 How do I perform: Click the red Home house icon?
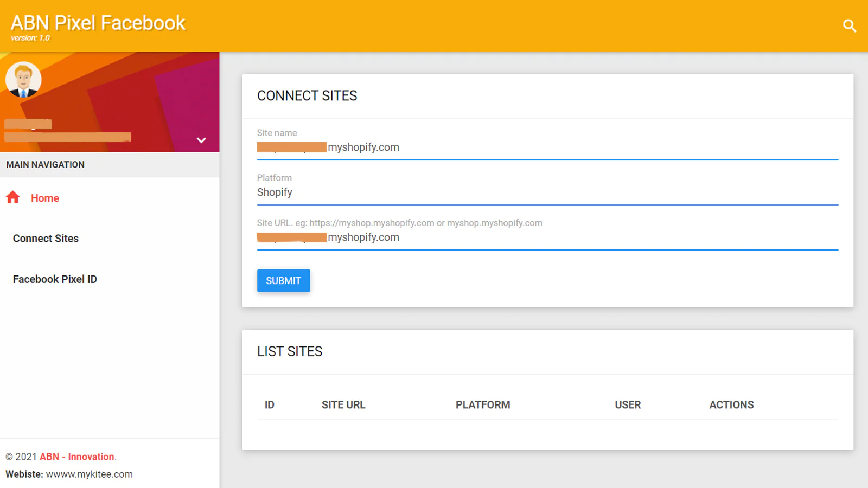tap(13, 197)
